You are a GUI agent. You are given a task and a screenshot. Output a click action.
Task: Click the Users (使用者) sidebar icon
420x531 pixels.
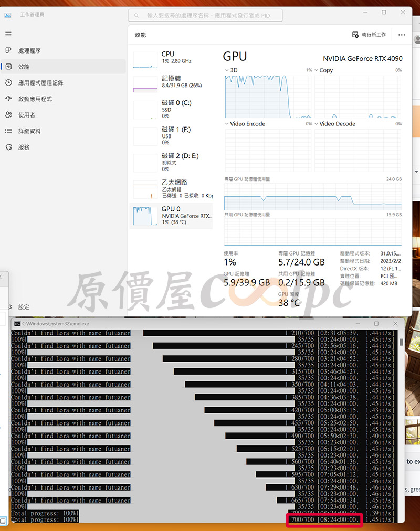[x=9, y=114]
